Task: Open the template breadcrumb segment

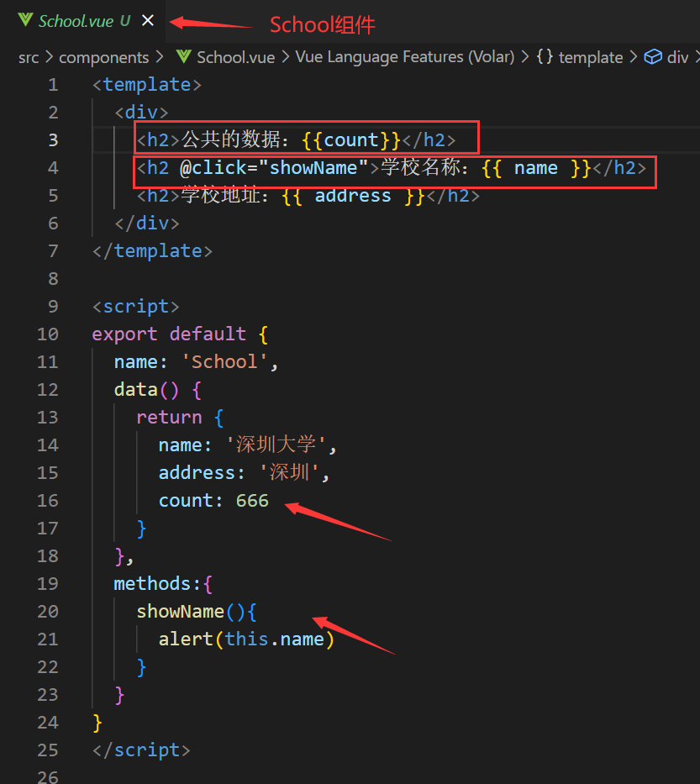Action: tap(591, 57)
